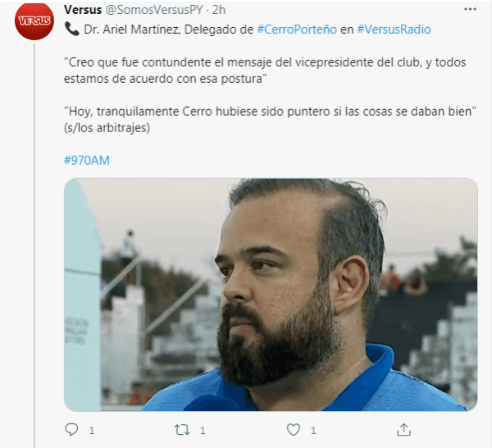Select the #970AM hashtag link
Screen dimensions: 492x448
click(87, 161)
